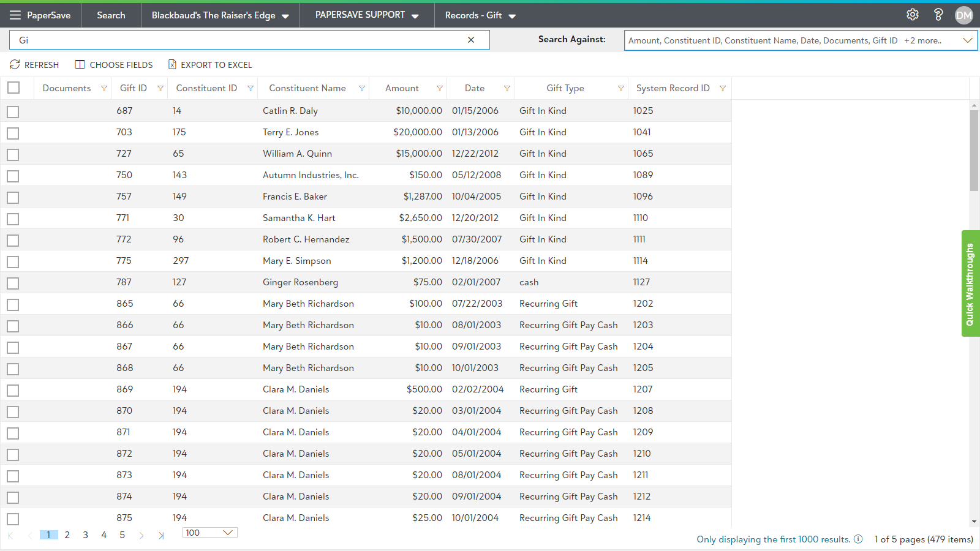This screenshot has width=980, height=551.
Task: Open the settings gear icon
Action: click(913, 15)
